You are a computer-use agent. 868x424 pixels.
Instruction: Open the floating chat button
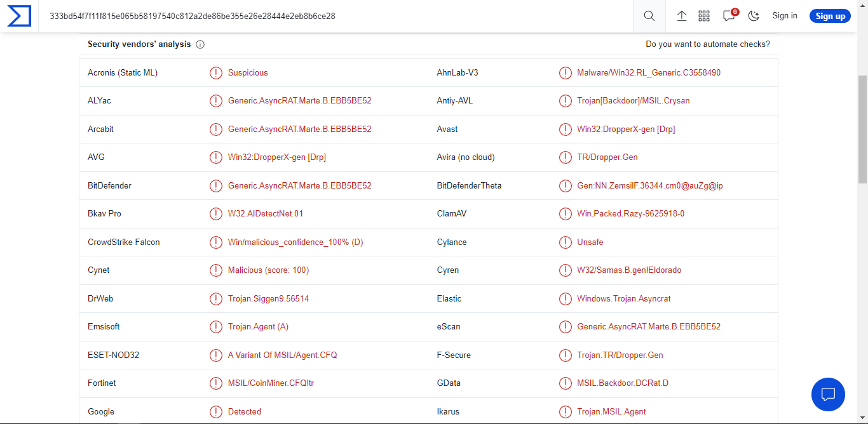828,394
